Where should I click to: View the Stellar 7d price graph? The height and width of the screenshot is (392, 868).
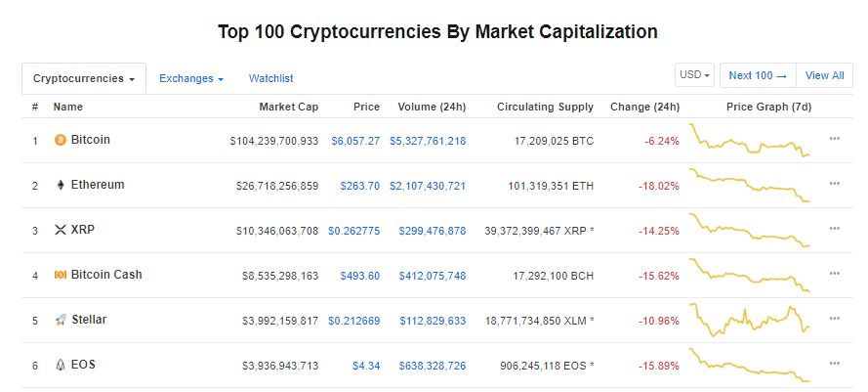point(750,320)
